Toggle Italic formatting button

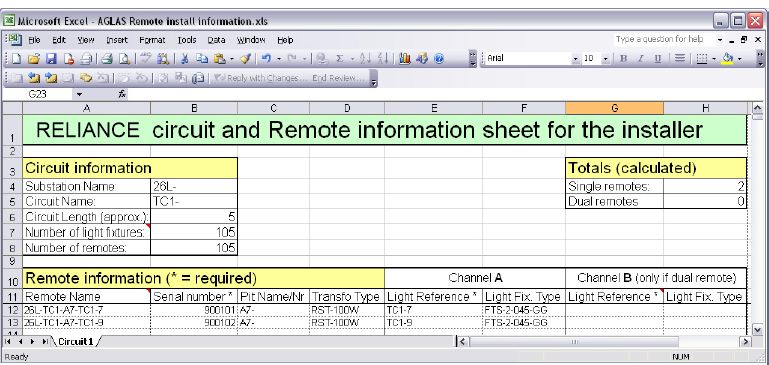(x=641, y=58)
